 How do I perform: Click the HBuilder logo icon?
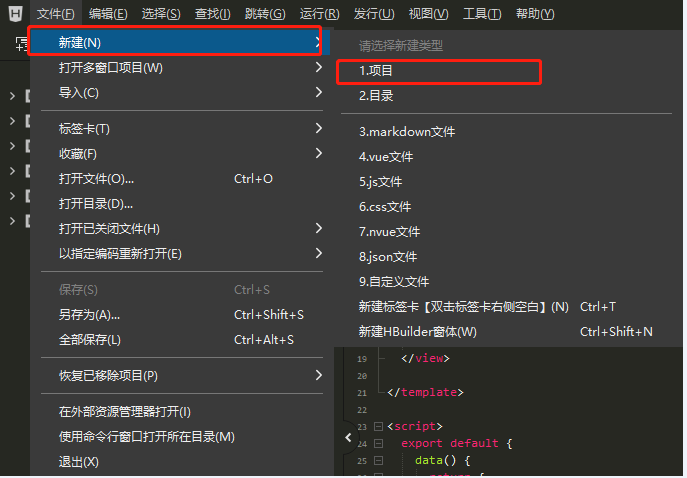[x=15, y=14]
